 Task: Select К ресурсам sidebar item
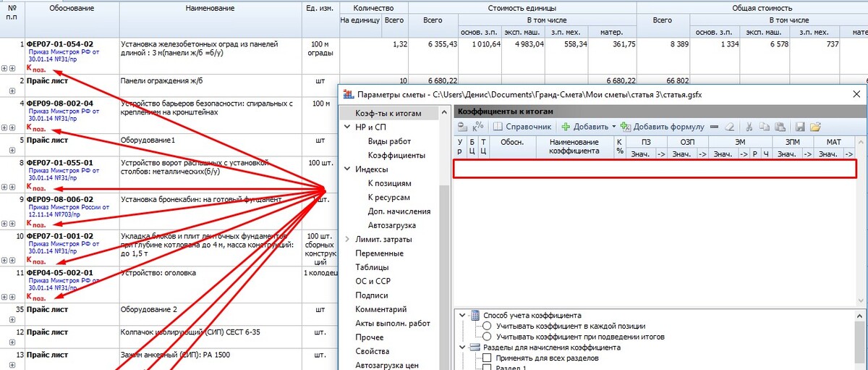pos(389,197)
